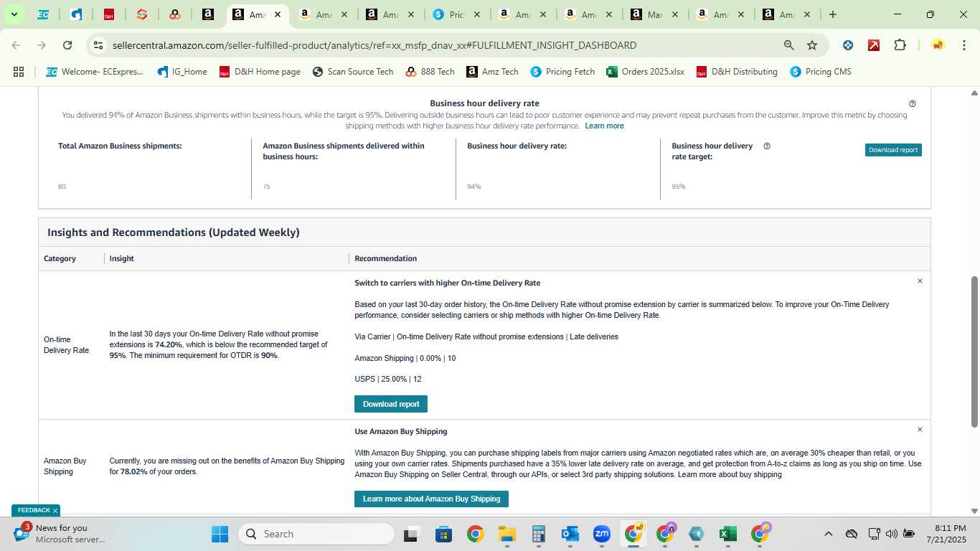The height and width of the screenshot is (551, 980).
Task: Click Learn more about Amazon Buy Shipping button
Action: pos(431,499)
